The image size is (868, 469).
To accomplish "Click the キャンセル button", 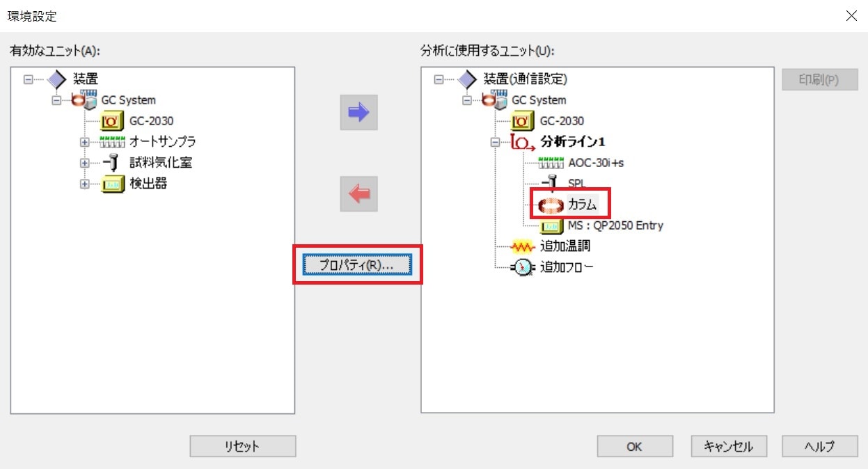I will point(729,447).
